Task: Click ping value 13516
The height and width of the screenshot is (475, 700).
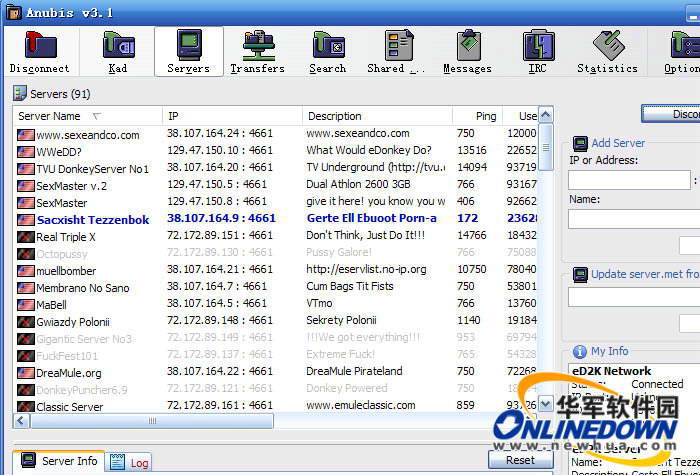Action: point(472,150)
